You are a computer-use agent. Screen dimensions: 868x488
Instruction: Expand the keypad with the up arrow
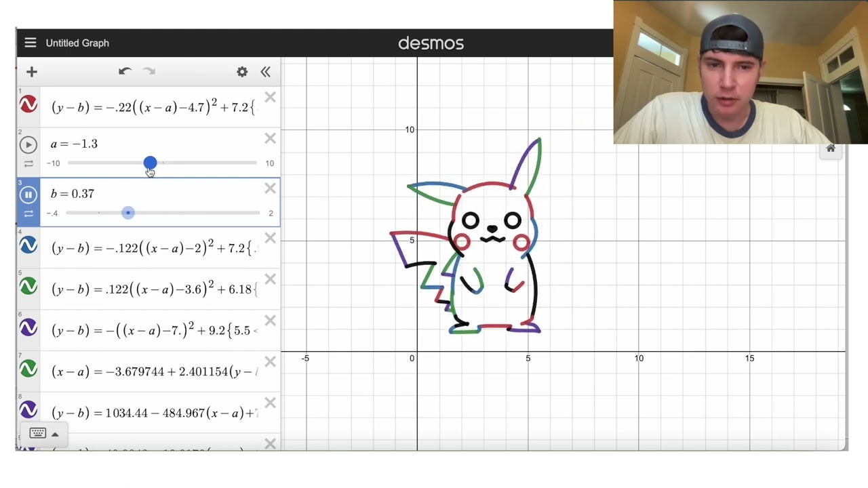pyautogui.click(x=55, y=434)
